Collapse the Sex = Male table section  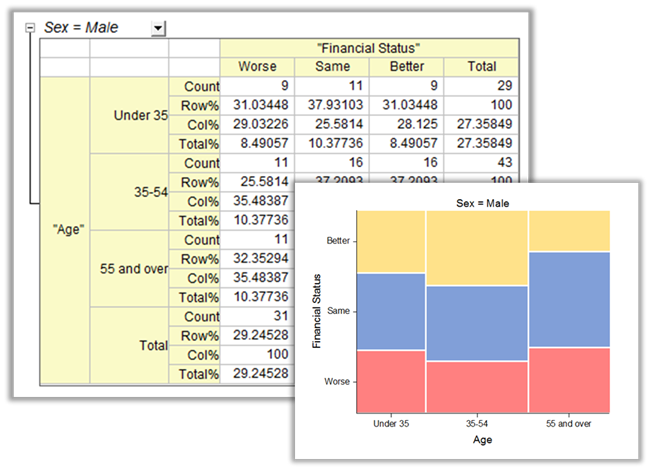(x=32, y=28)
